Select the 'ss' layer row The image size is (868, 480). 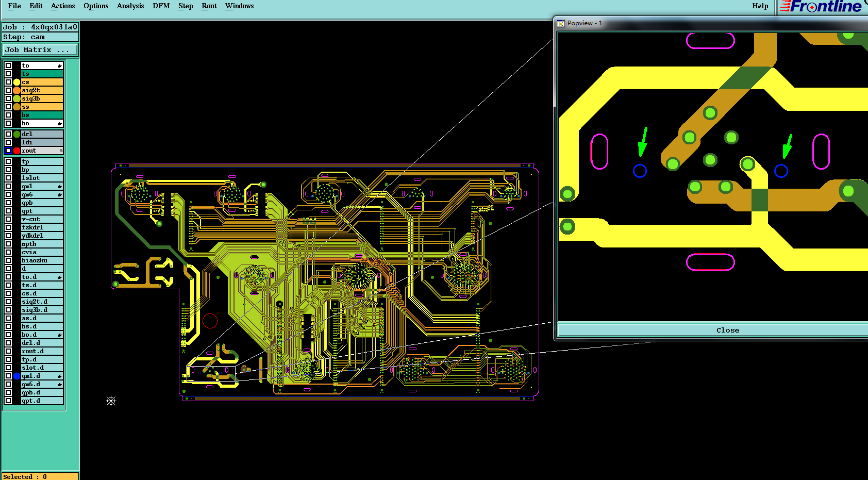(x=42, y=107)
